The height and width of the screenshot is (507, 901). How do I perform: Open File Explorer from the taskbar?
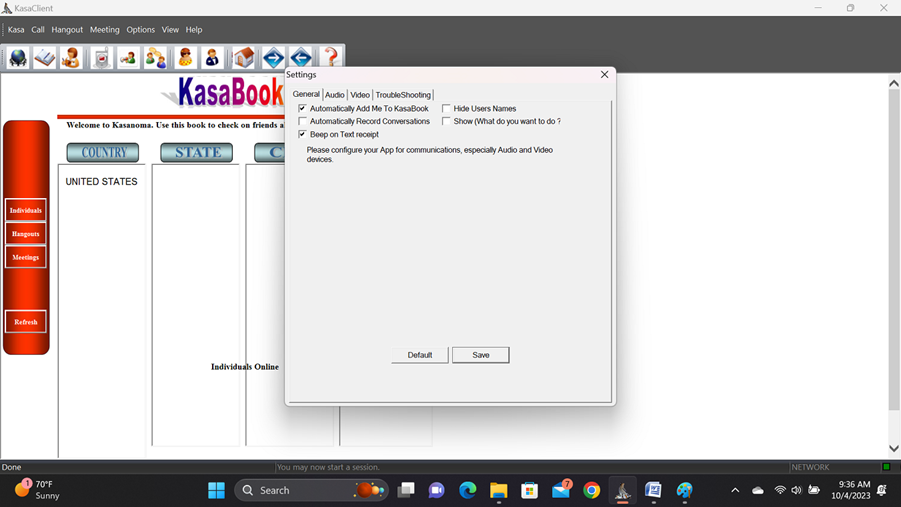pos(499,490)
